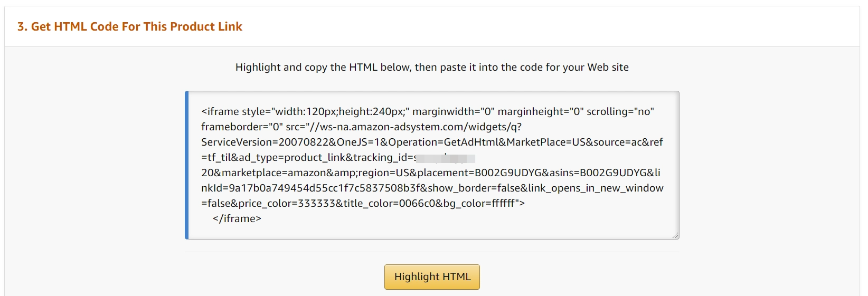
Task: Click the opening <iframe style= text
Action: [x=235, y=112]
